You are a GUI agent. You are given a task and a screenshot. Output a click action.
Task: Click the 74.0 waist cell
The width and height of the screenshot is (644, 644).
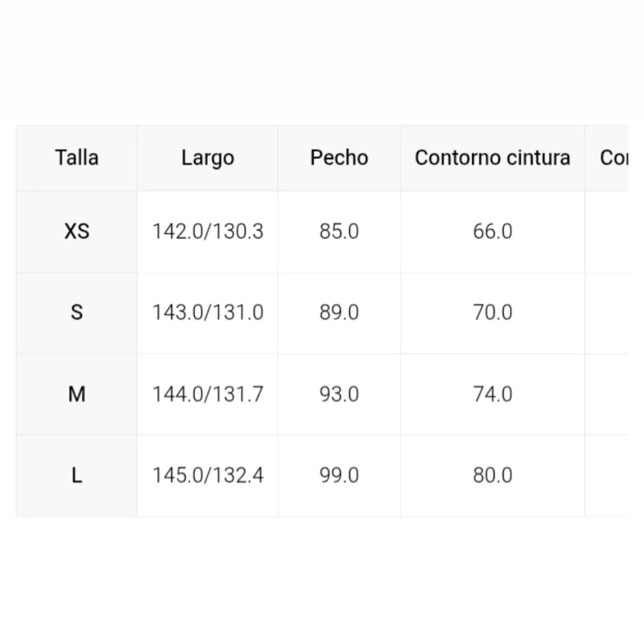pos(492,394)
